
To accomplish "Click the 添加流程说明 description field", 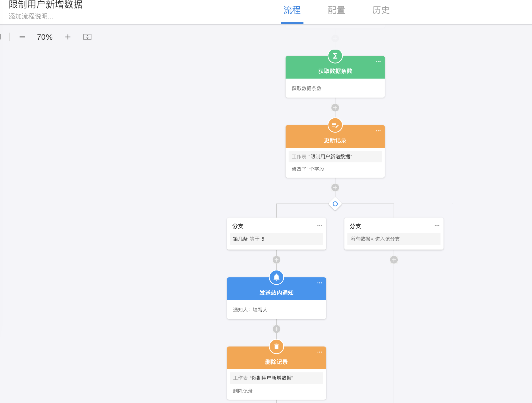I will point(31,16).
